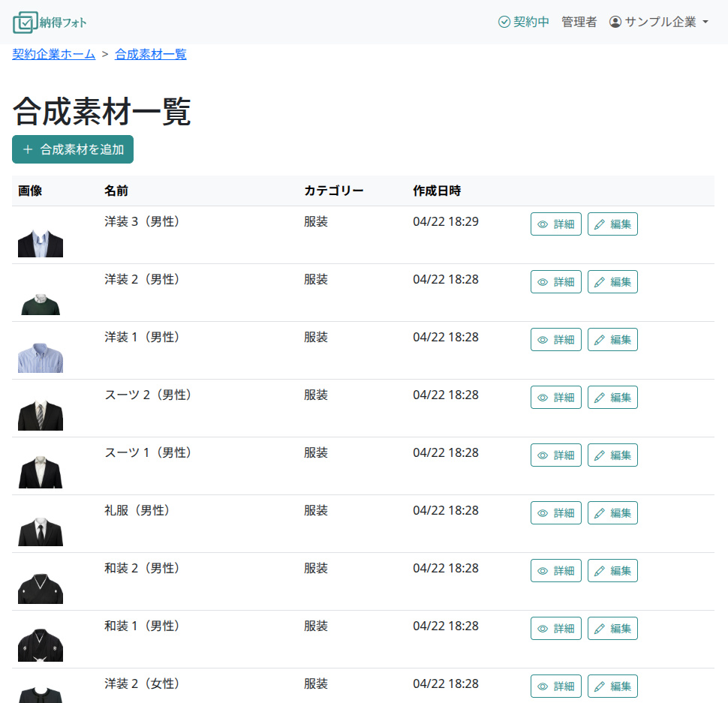Go to 契約企業ホーム breadcrumb link

[x=54, y=54]
